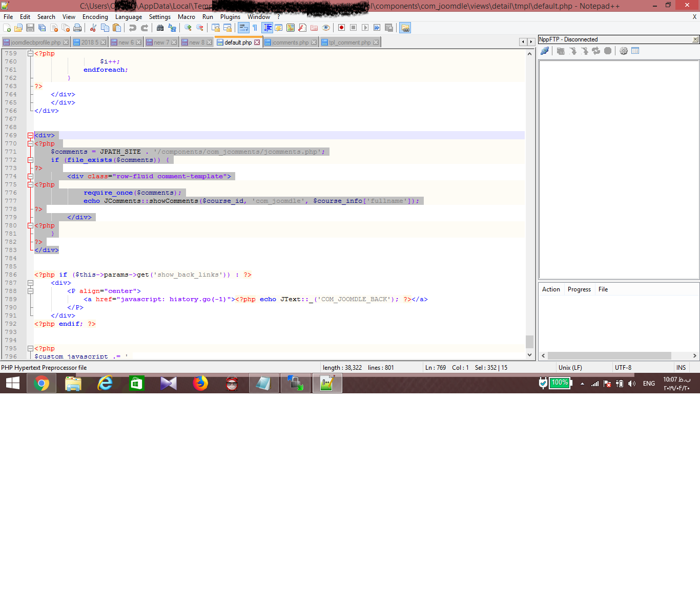Click the NppFTP connect icon
This screenshot has height=590, width=700.
click(x=545, y=51)
